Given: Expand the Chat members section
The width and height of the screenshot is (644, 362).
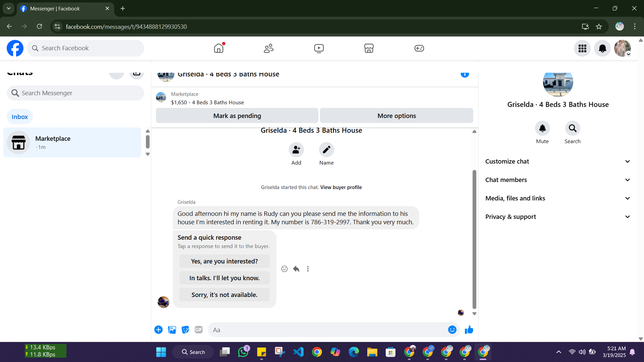Looking at the screenshot, I should click(x=558, y=180).
